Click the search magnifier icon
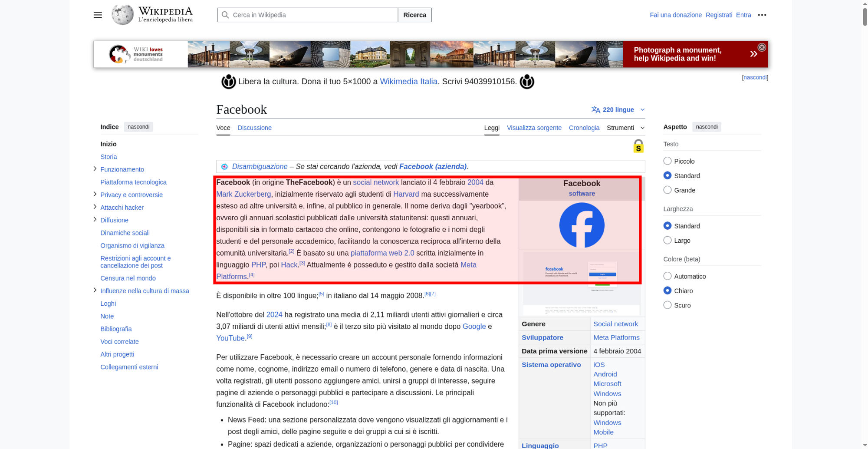The height and width of the screenshot is (449, 868). tap(225, 15)
